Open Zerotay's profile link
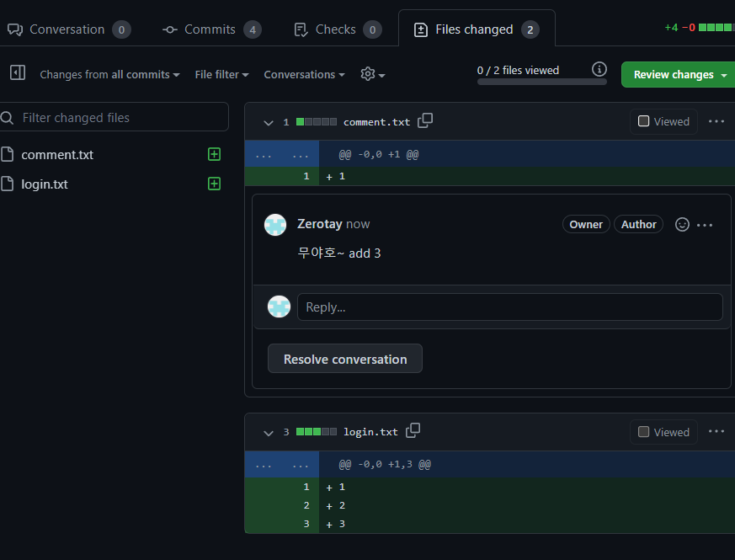 [320, 224]
